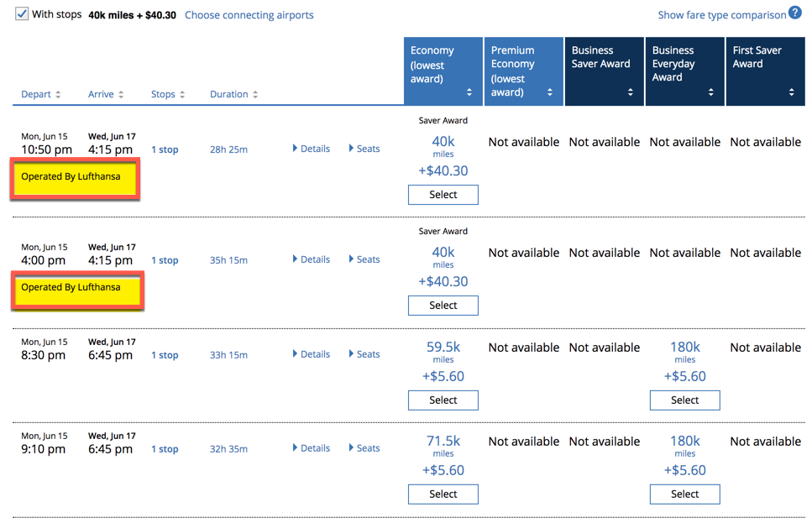Screen dimensions: 812x523
Task: Click the fare type comparison help icon
Action: tap(795, 13)
